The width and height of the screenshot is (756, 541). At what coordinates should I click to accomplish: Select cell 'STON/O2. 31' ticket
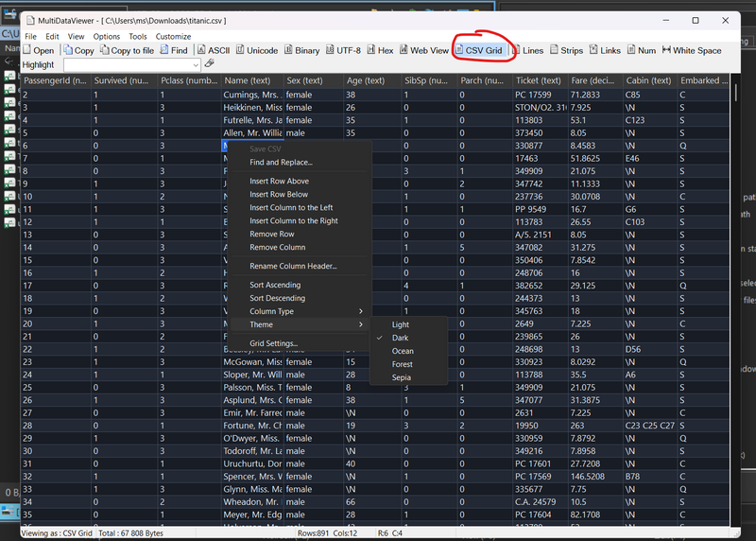(x=541, y=107)
